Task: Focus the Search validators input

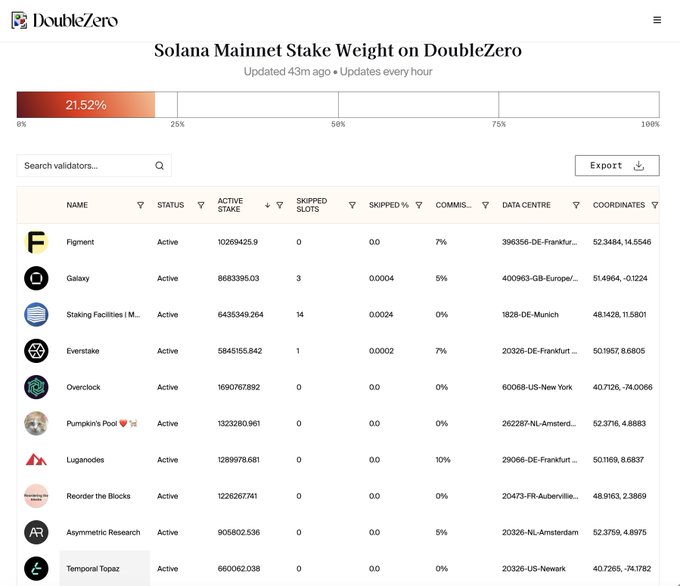Action: [x=86, y=166]
